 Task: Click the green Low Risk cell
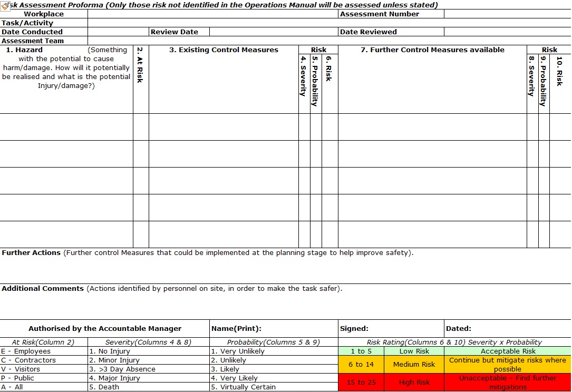414,351
